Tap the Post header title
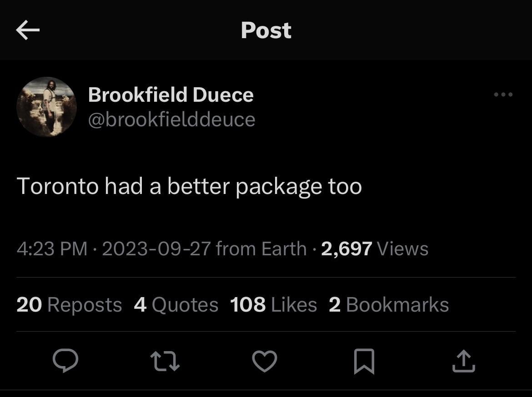Image resolution: width=532 pixels, height=397 pixels. coord(266,30)
